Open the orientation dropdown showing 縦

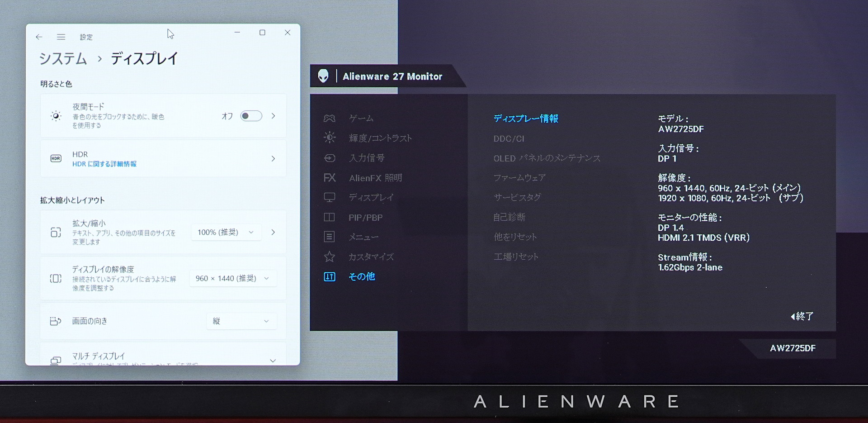pos(241,321)
